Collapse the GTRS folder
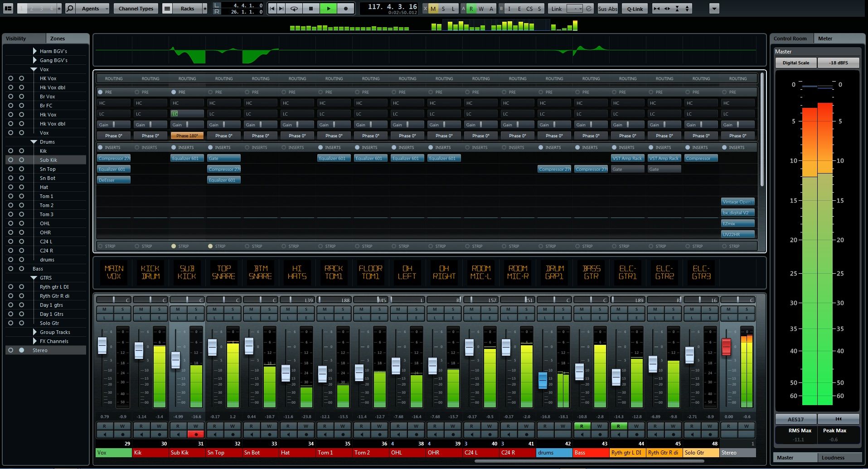This screenshot has width=868, height=469. pyautogui.click(x=34, y=278)
